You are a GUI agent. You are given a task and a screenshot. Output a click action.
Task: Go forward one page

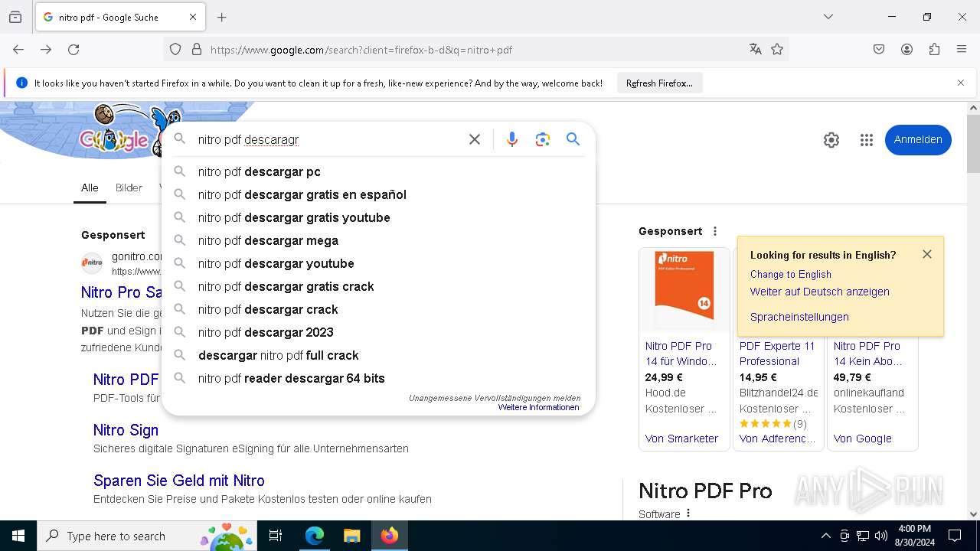click(x=46, y=49)
